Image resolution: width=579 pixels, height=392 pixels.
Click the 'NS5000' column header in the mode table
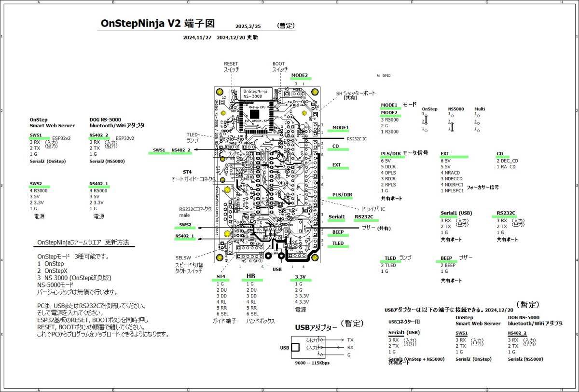point(456,109)
